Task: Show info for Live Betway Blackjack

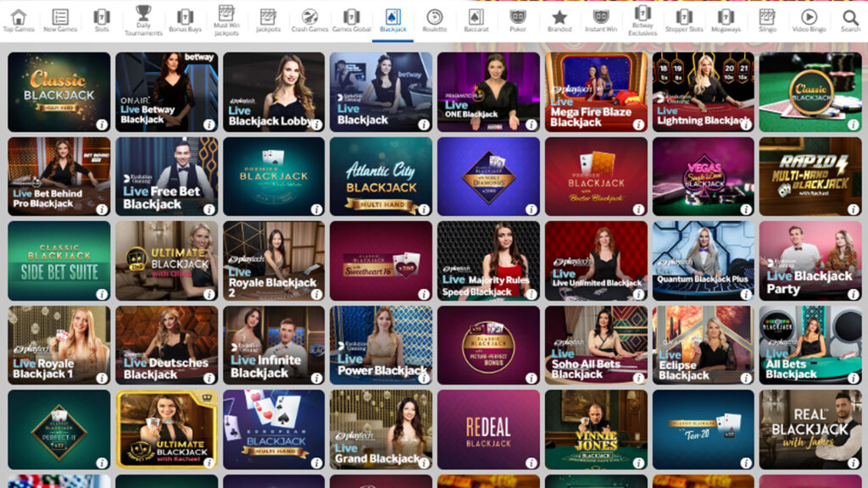Action: [209, 125]
